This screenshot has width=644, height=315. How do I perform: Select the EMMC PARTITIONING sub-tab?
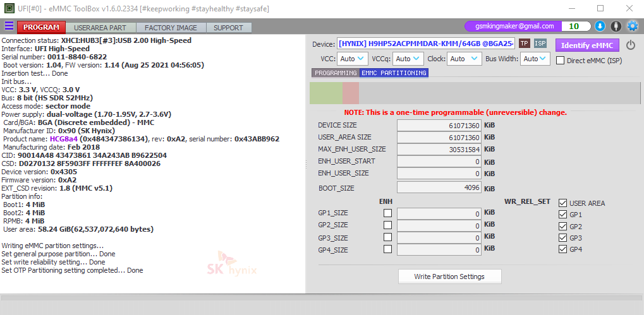tap(394, 73)
